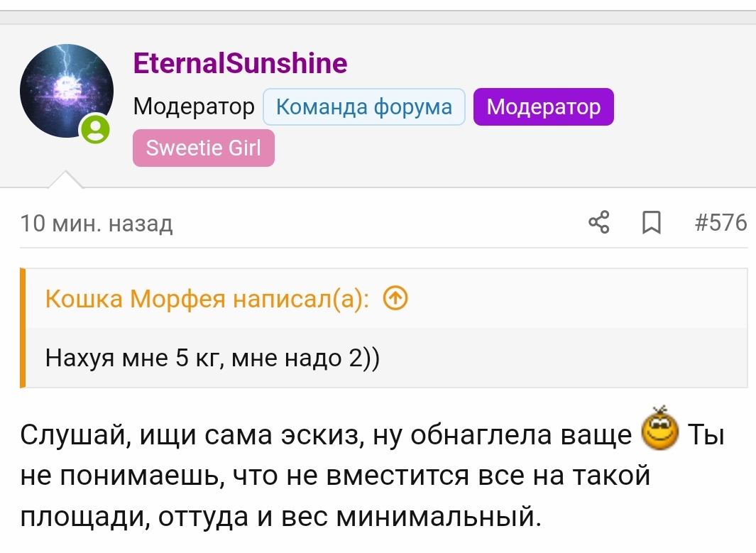Click the plain 'Модератор' user title text
This screenshot has height=553, width=756.
pyautogui.click(x=194, y=107)
